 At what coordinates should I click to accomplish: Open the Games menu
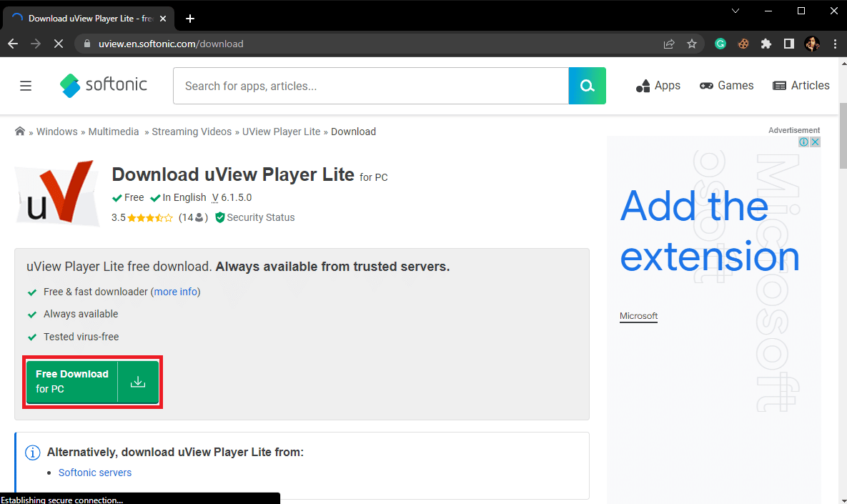(726, 85)
